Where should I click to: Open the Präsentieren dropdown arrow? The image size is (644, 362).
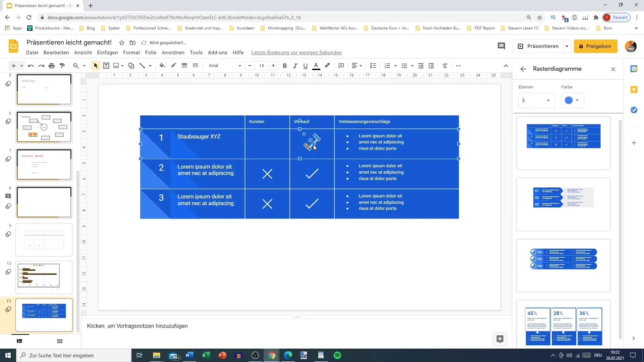567,46
